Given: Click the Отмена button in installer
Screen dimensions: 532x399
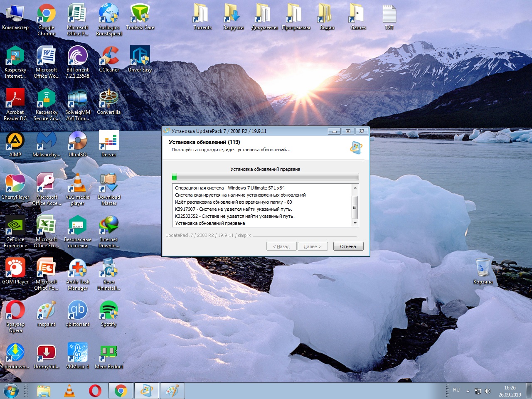Looking at the screenshot, I should coord(348,246).
